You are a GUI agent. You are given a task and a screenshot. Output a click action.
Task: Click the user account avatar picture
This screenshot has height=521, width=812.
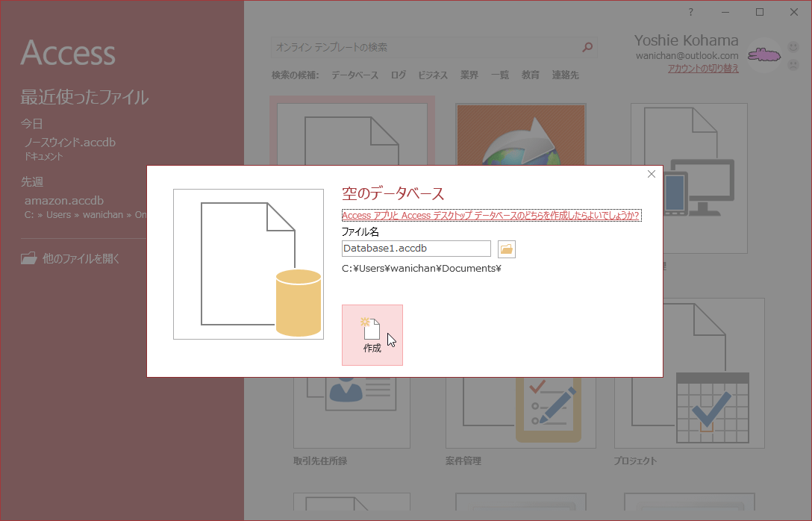[x=763, y=54]
